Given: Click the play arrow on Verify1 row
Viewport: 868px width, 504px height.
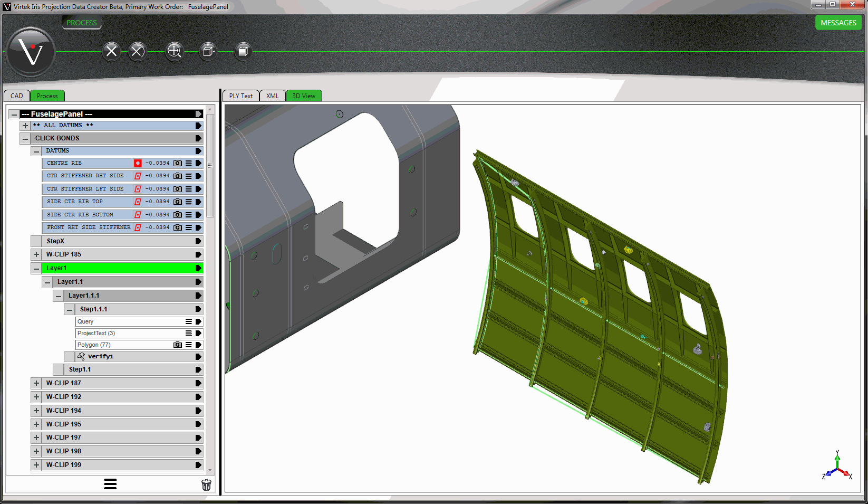Looking at the screenshot, I should 199,357.
